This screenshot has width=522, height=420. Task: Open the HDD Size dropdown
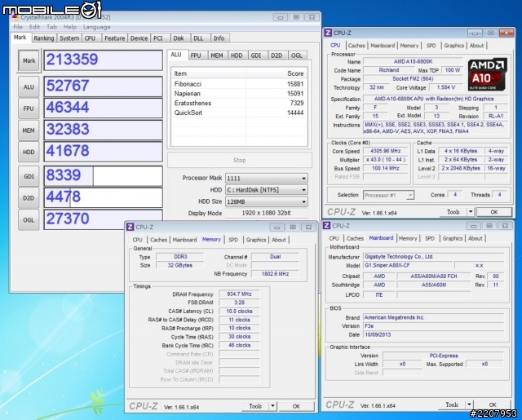pyautogui.click(x=267, y=201)
